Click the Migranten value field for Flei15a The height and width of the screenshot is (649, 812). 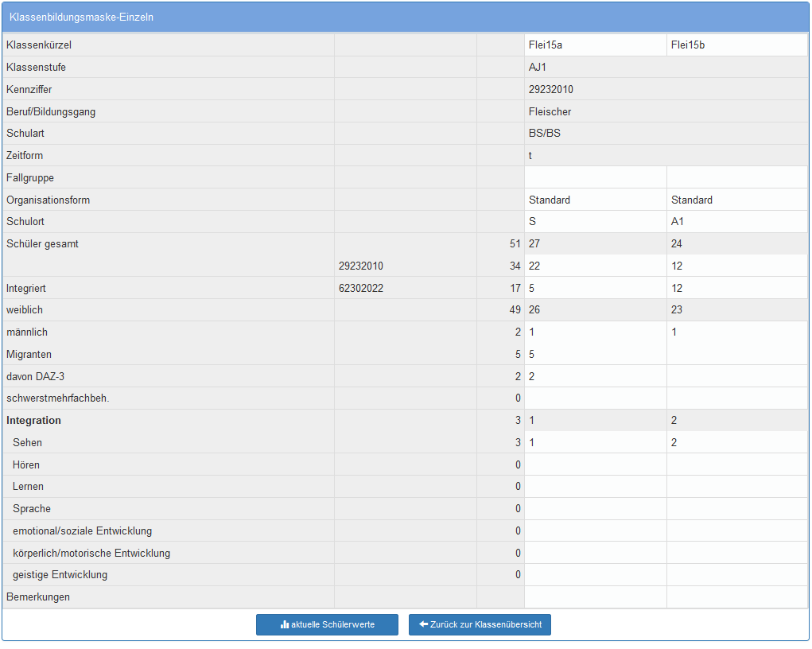[x=595, y=355]
